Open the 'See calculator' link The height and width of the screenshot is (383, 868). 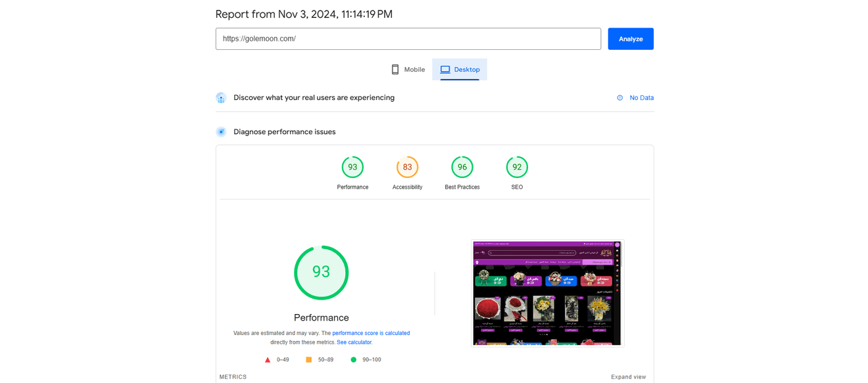[x=354, y=342]
